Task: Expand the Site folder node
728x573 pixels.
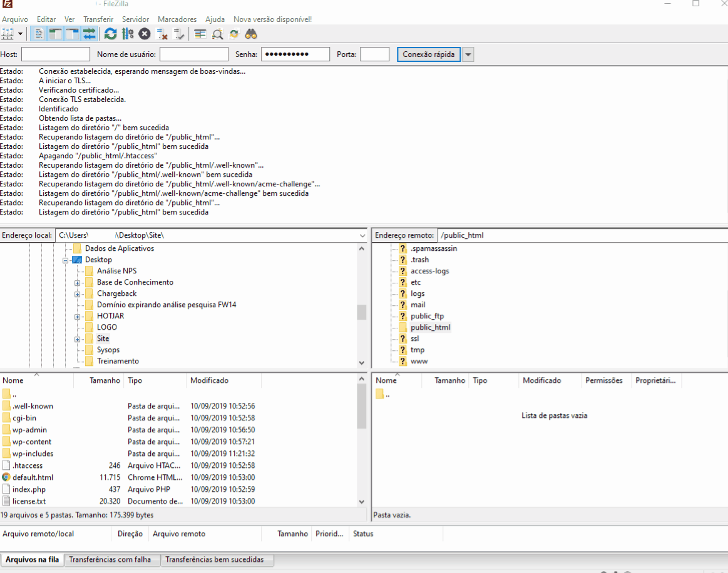Action: 78,339
